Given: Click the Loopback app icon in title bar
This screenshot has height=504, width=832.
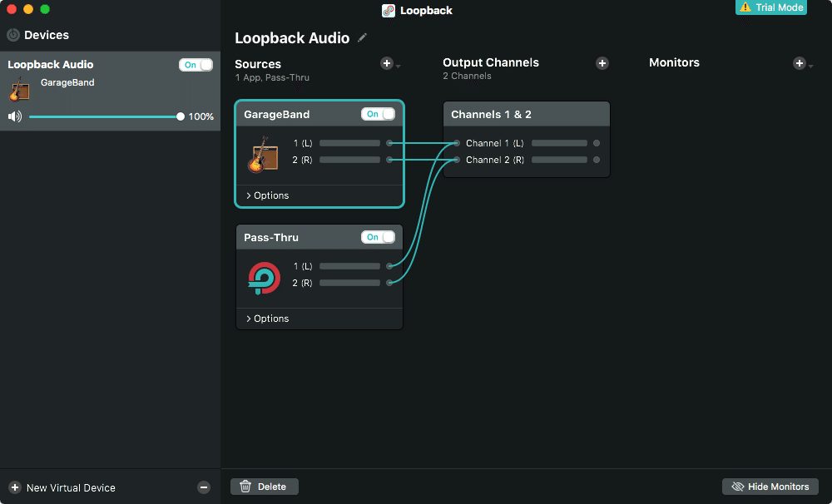Looking at the screenshot, I should 389,11.
